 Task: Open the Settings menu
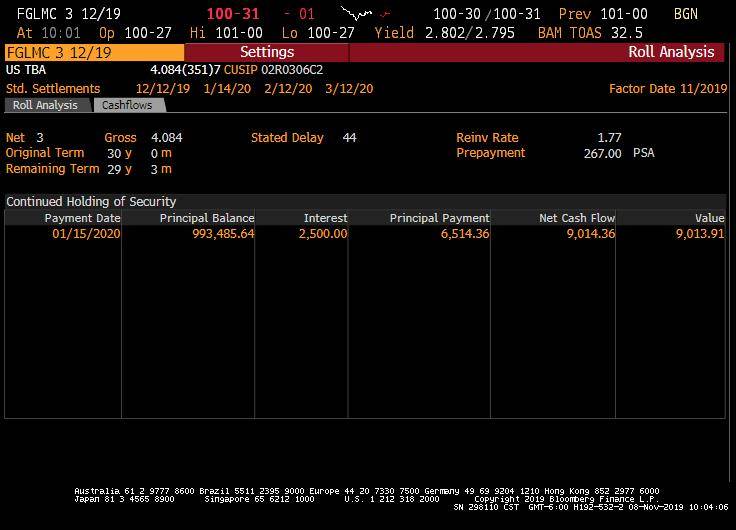point(267,52)
